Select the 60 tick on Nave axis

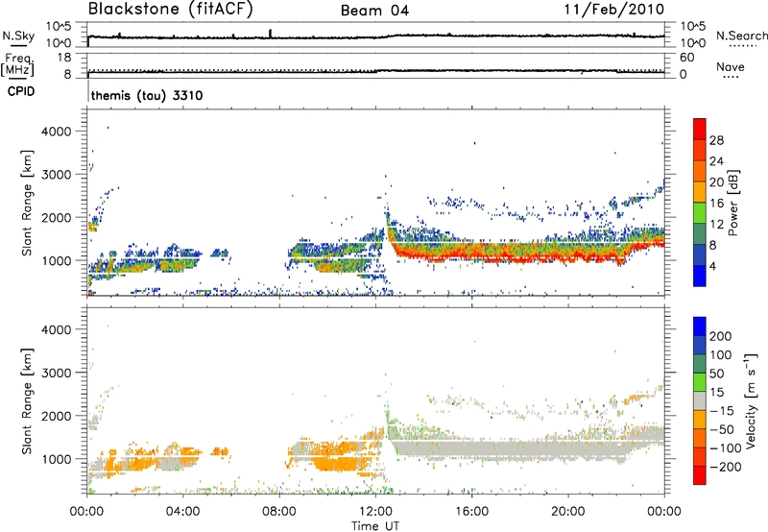686,58
